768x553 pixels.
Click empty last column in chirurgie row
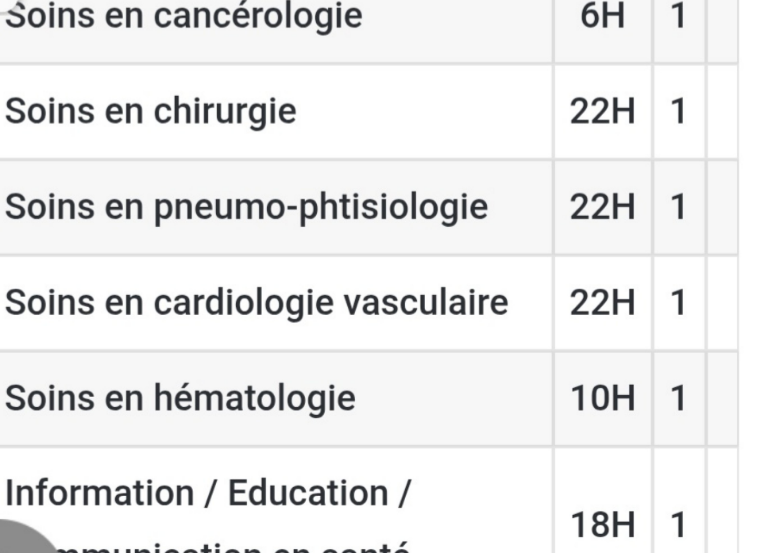point(721,112)
